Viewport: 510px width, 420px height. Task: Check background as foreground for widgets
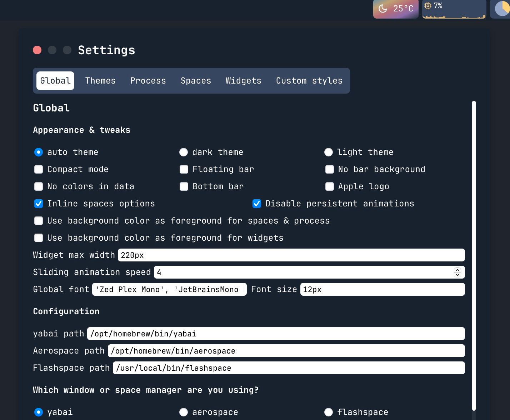pyautogui.click(x=39, y=238)
